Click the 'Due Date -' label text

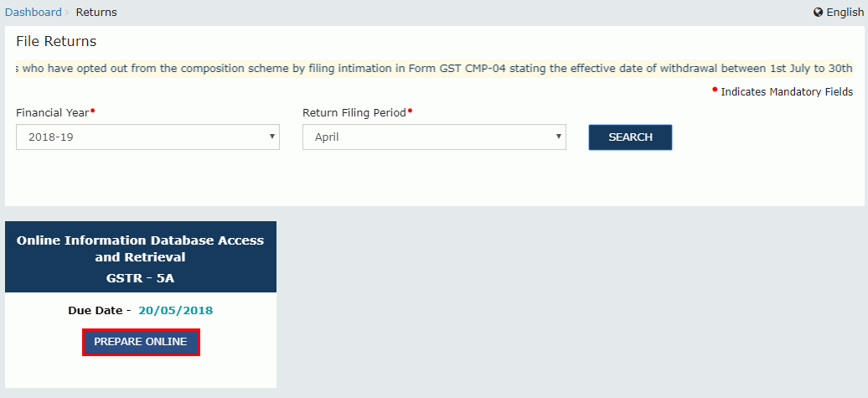coord(100,311)
